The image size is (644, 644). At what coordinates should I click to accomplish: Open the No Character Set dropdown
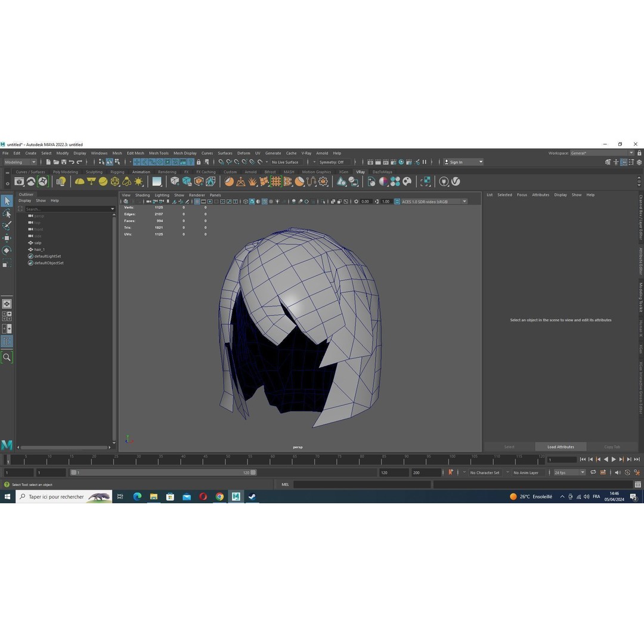click(x=485, y=473)
